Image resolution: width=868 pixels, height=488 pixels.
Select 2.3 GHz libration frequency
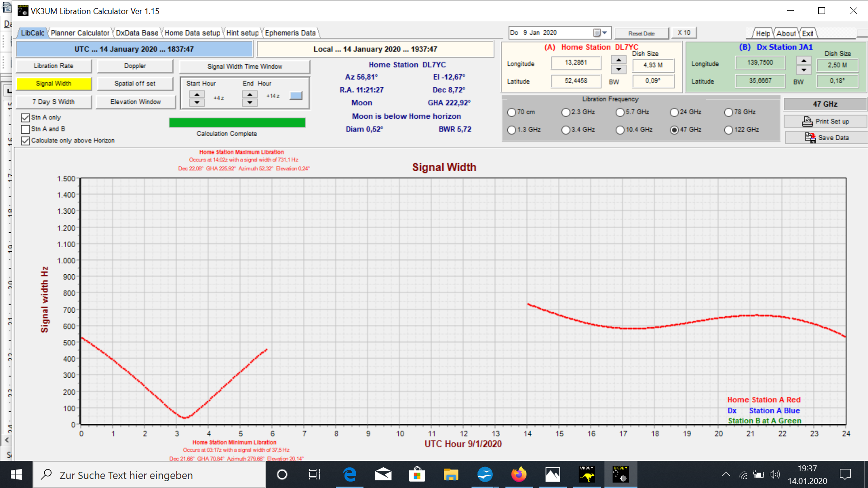(x=566, y=113)
